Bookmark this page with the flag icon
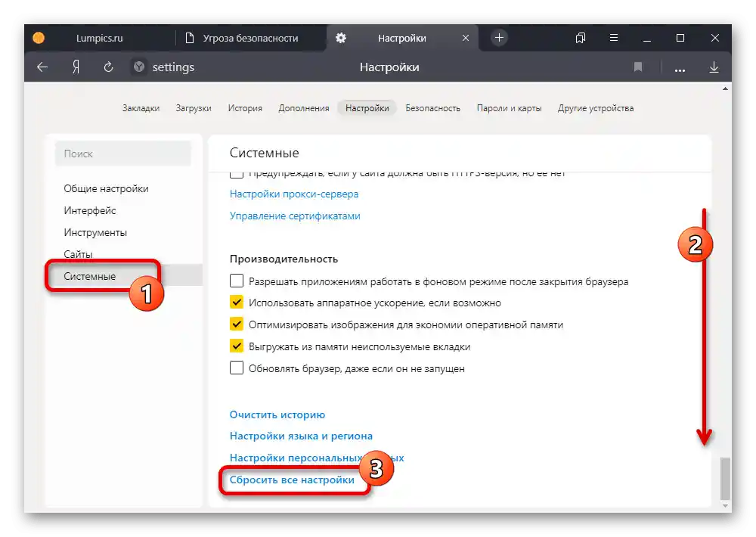This screenshot has height=537, width=756. (x=637, y=67)
